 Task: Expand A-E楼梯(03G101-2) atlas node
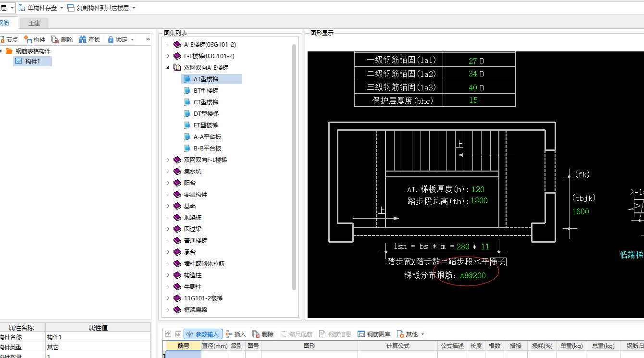[x=168, y=44]
